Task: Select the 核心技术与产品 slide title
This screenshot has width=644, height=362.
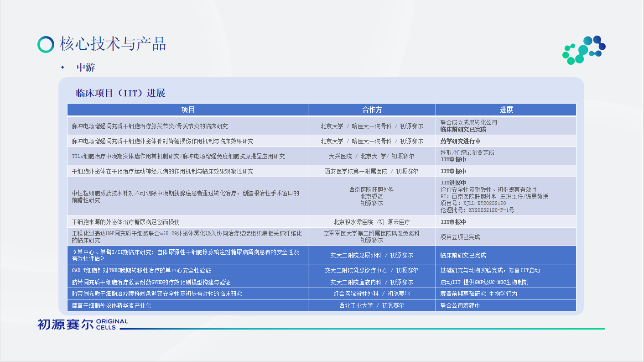Action: (113, 44)
